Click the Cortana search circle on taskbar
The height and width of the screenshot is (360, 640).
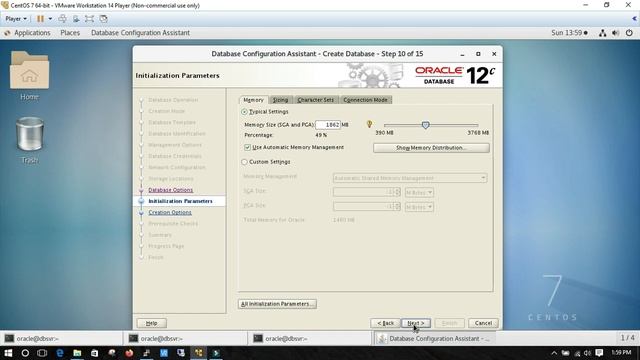click(25, 353)
